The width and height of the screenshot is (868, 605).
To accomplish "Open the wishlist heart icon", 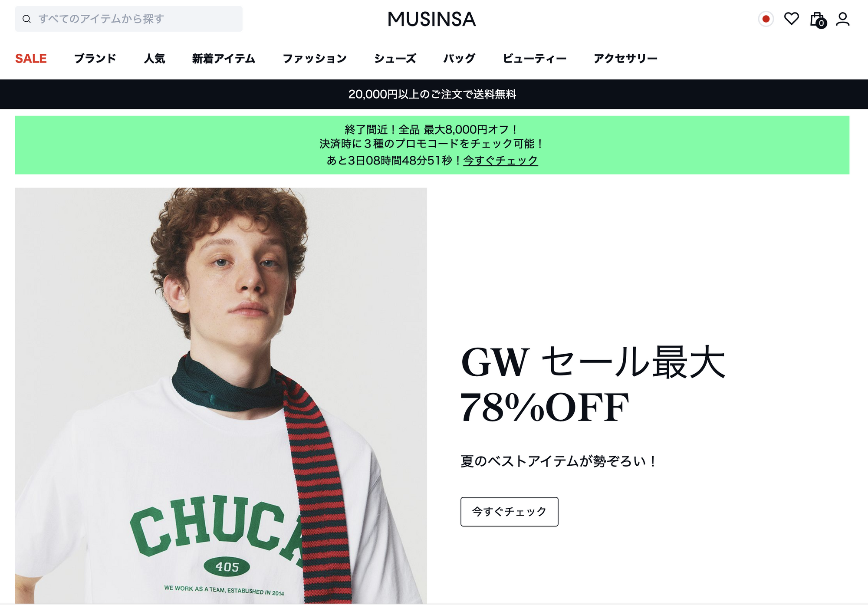I will tap(791, 19).
